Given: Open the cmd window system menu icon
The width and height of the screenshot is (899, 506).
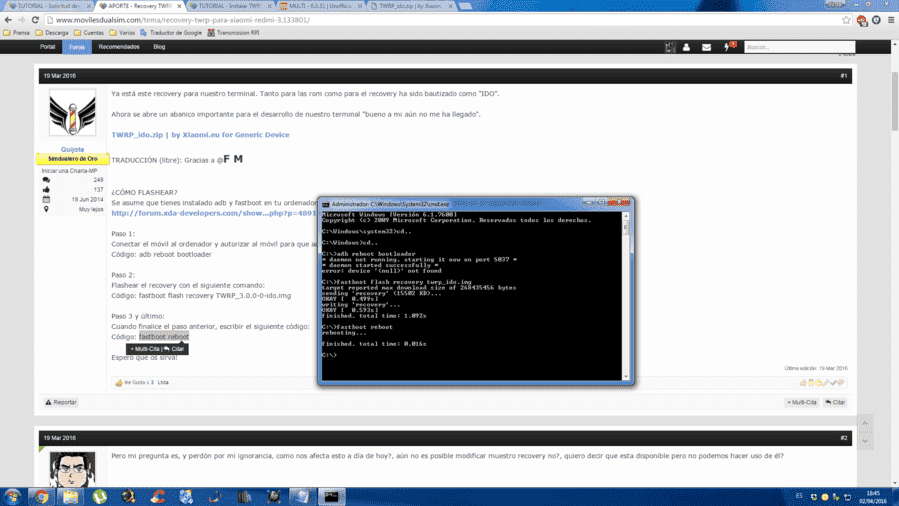Looking at the screenshot, I should point(326,204).
